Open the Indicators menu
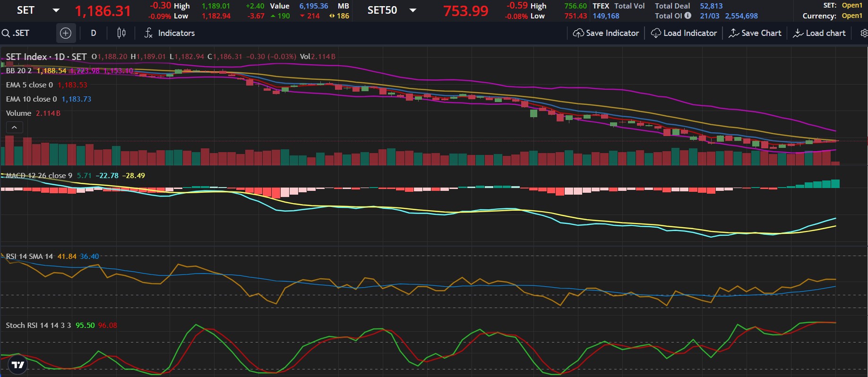 (170, 33)
